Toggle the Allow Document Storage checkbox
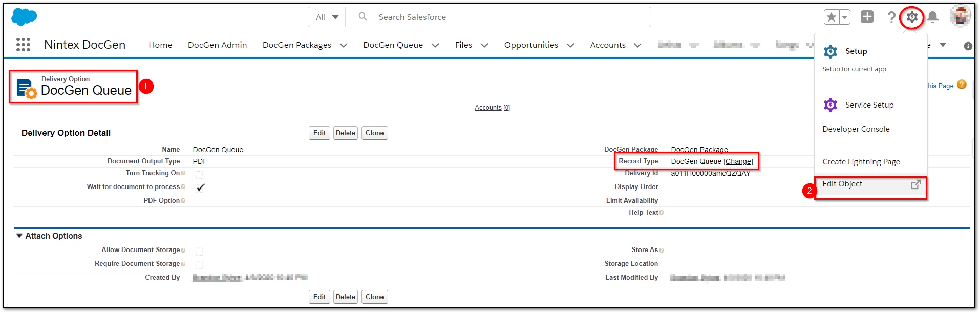The image size is (980, 313). click(199, 252)
